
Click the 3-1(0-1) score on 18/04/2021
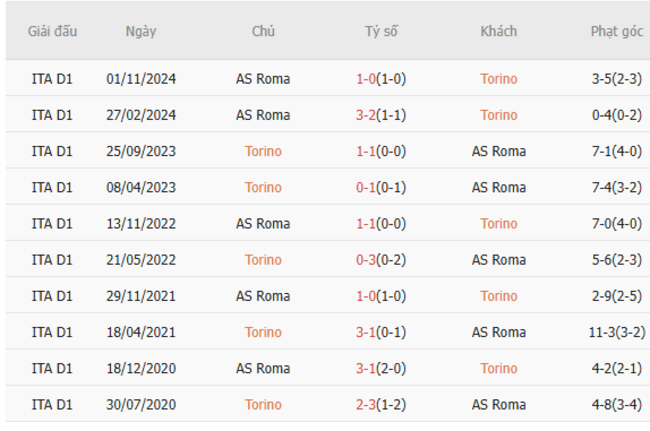point(381,332)
